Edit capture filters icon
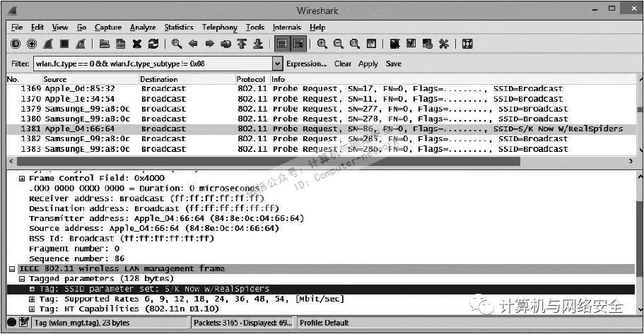644x334 pixels. pos(395,44)
